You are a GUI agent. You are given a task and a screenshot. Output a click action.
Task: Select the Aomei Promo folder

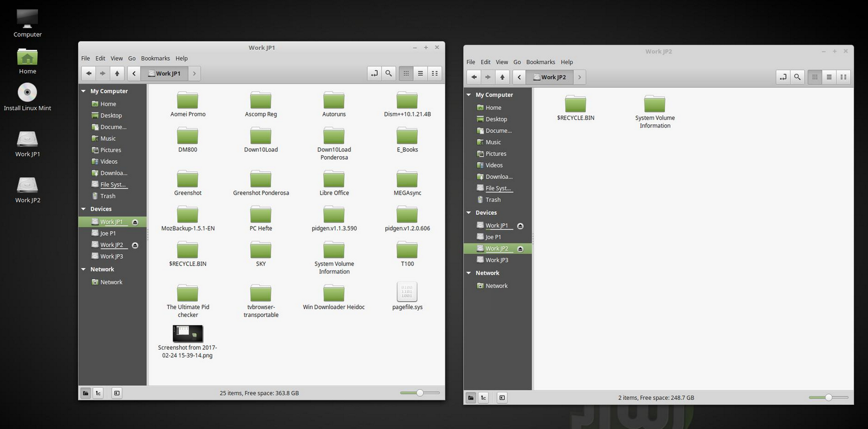(188, 104)
